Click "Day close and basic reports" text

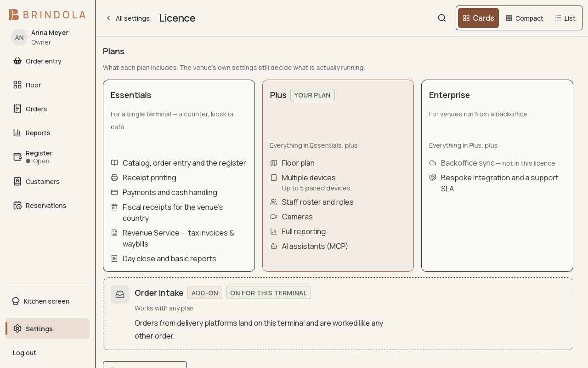tap(170, 259)
